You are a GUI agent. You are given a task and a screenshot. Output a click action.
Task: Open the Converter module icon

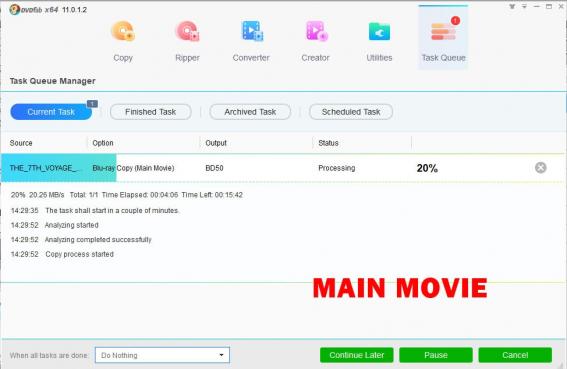tap(252, 32)
